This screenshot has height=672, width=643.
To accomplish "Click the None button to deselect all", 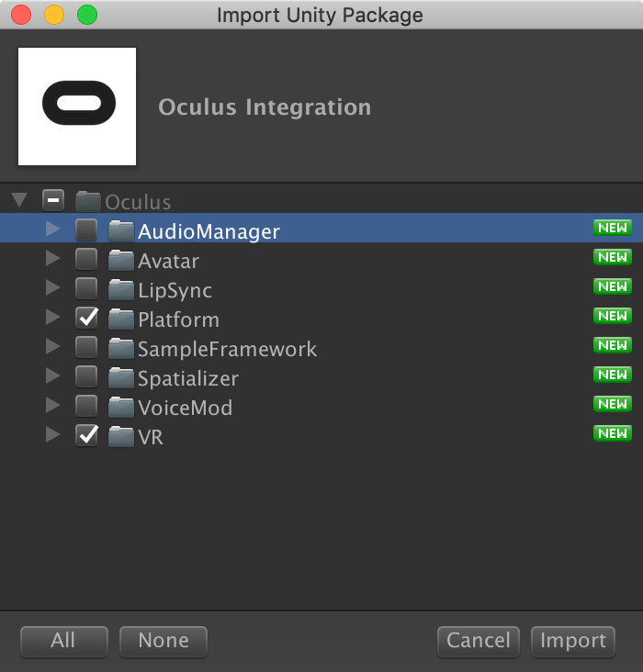I will 164,641.
